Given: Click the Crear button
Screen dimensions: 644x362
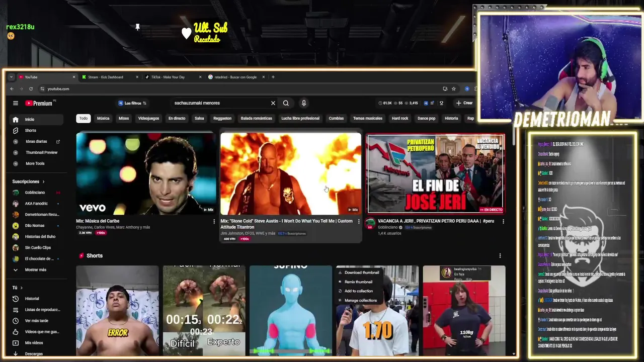Looking at the screenshot, I should (x=464, y=103).
